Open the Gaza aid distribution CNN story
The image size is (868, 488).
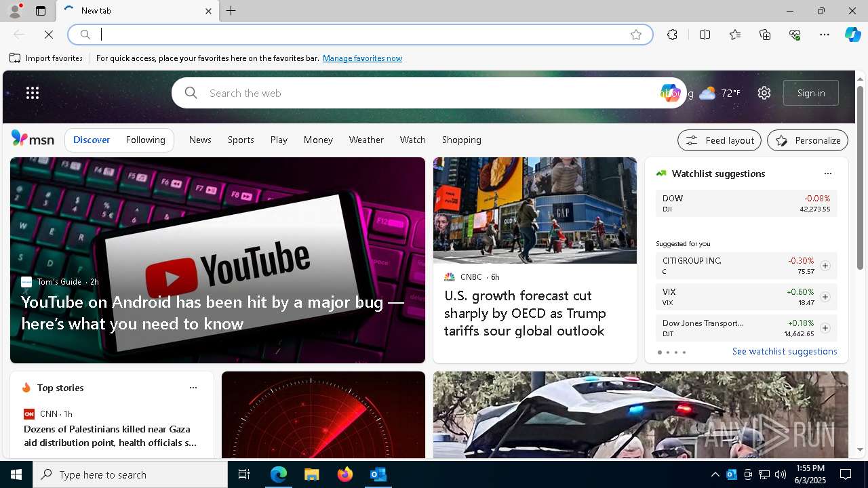click(111, 436)
